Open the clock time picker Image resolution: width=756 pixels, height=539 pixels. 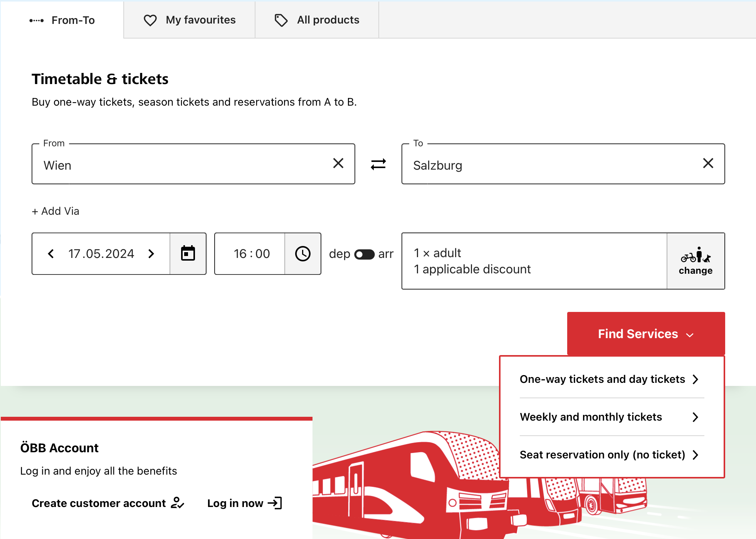(302, 254)
